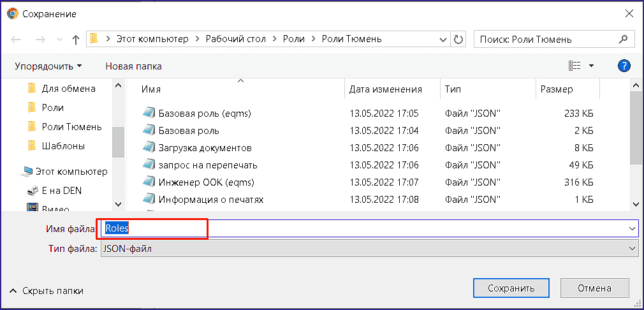Select file 'Загрузка документов'
644x310 pixels.
point(205,148)
